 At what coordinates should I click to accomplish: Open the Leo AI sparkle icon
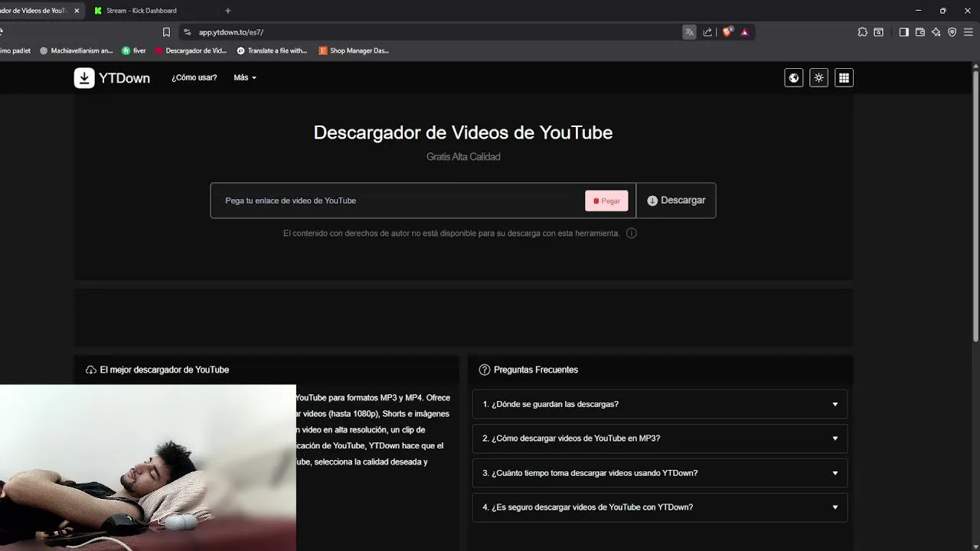pyautogui.click(x=936, y=32)
